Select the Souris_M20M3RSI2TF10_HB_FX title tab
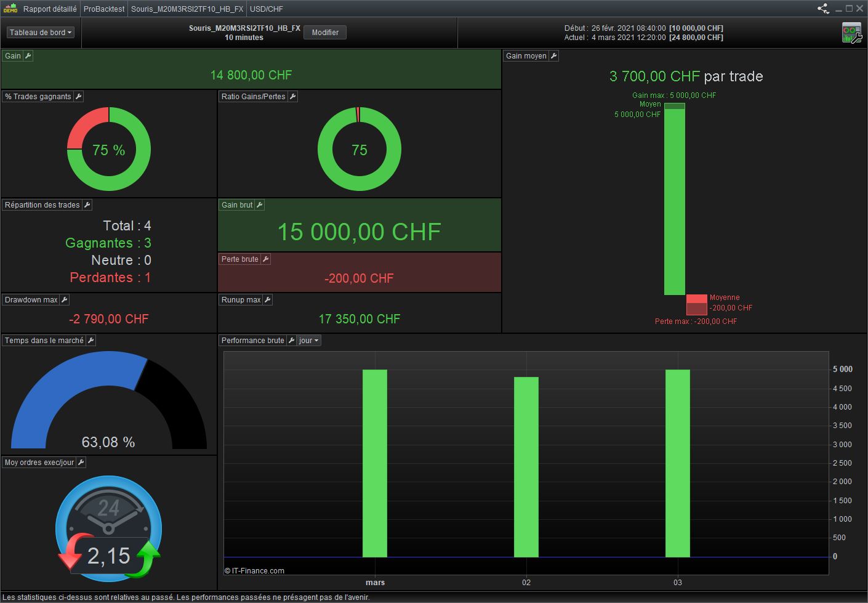The image size is (868, 603). [187, 9]
